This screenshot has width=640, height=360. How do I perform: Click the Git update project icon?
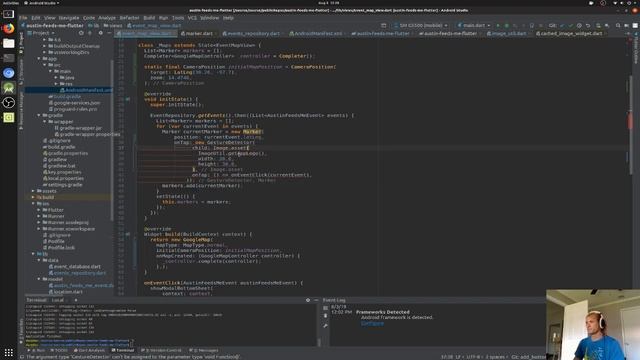(x=562, y=25)
